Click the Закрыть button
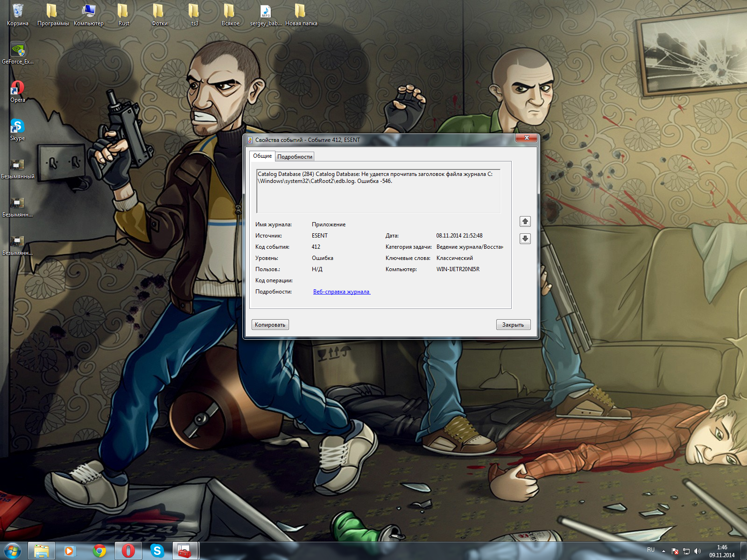Viewport: 747px width, 560px height. pyautogui.click(x=513, y=325)
